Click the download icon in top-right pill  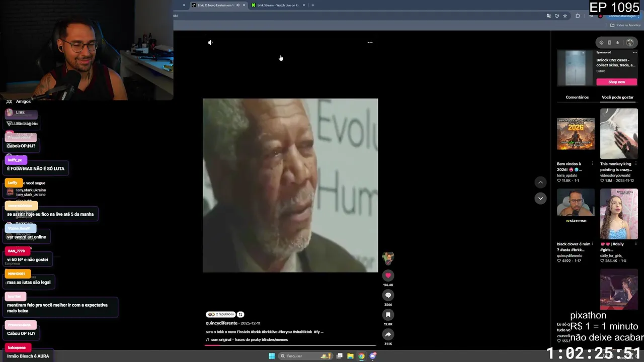618,43
